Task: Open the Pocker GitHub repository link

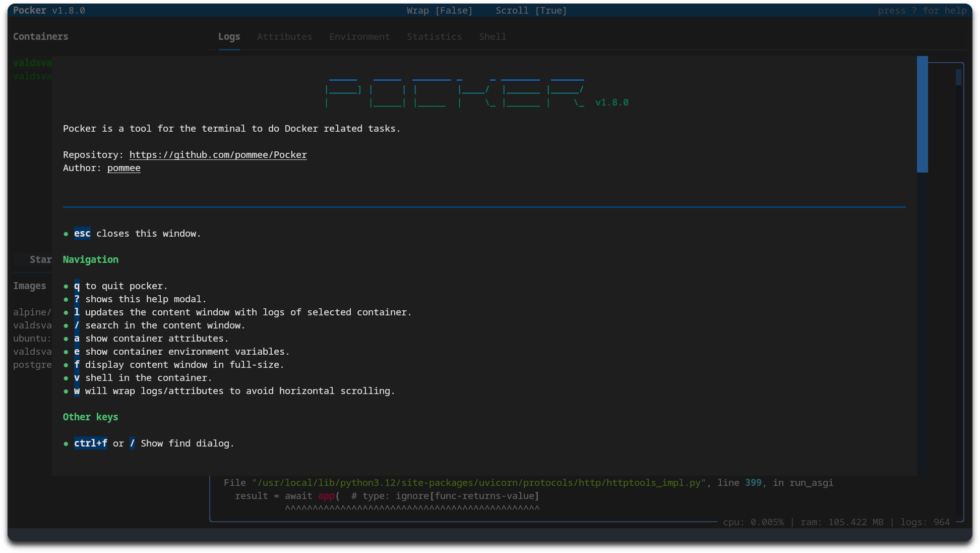Action: tap(218, 155)
